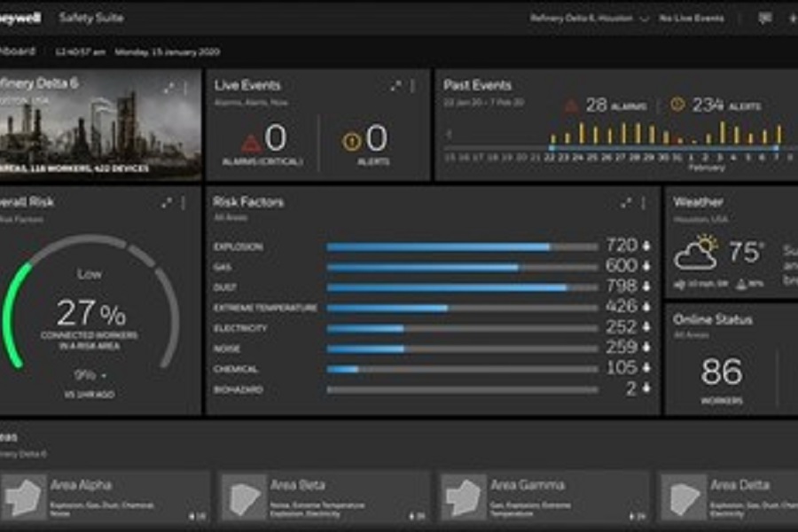This screenshot has height=532, width=798.
Task: Open the Area Gamma card
Action: 543,497
